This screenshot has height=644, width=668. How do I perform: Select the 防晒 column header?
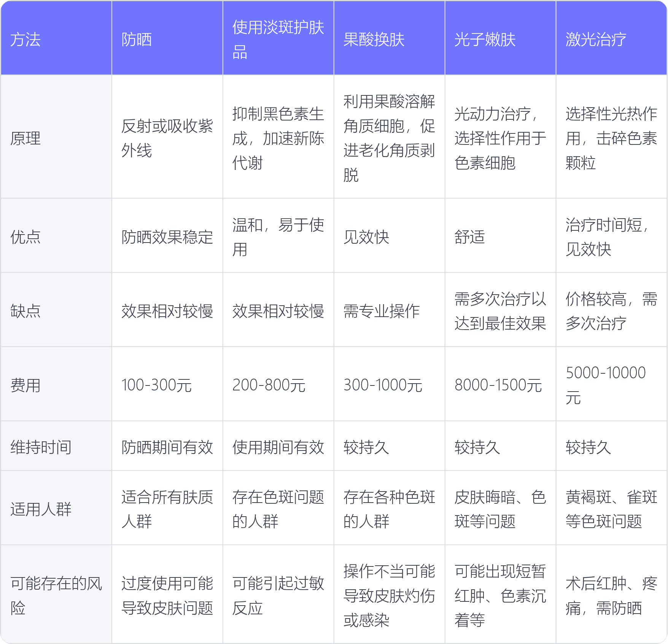tap(137, 40)
